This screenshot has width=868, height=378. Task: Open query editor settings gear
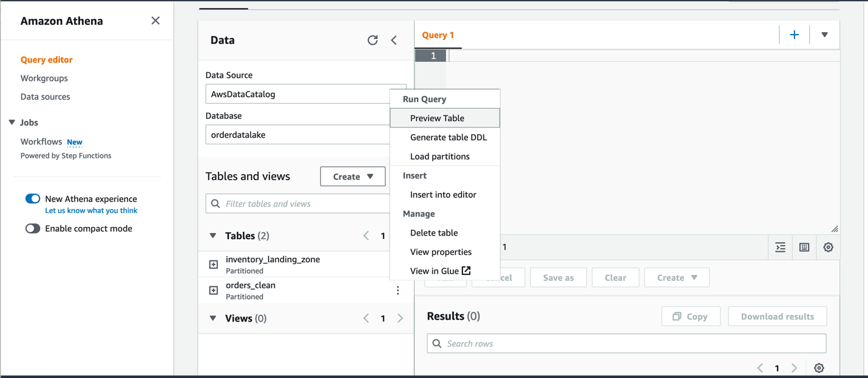[829, 248]
